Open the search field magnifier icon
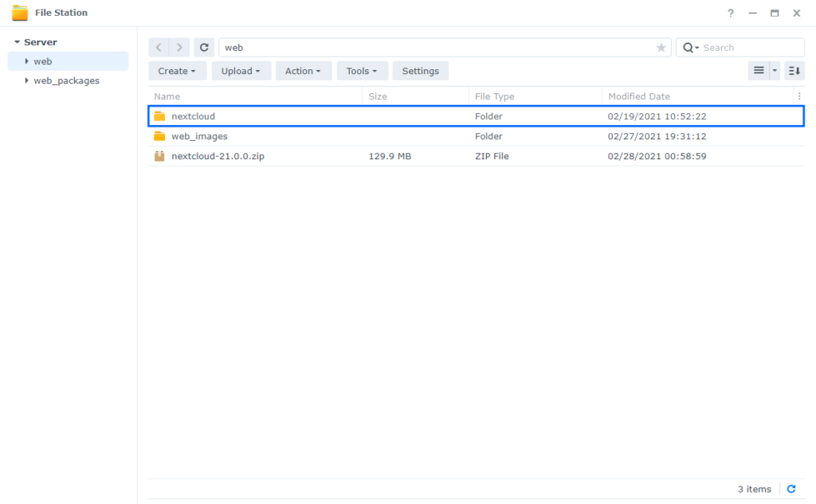This screenshot has height=504, width=816. [688, 47]
